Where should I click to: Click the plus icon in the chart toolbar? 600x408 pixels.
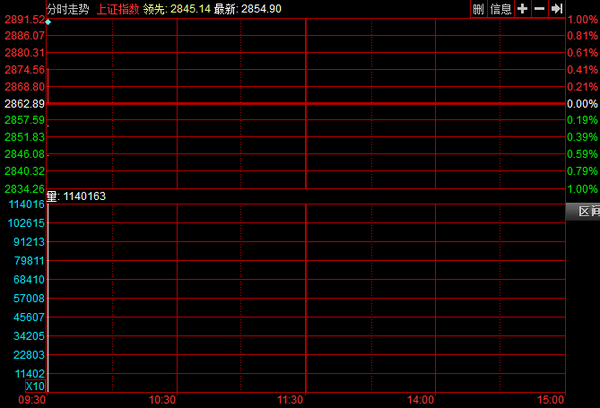click(523, 8)
